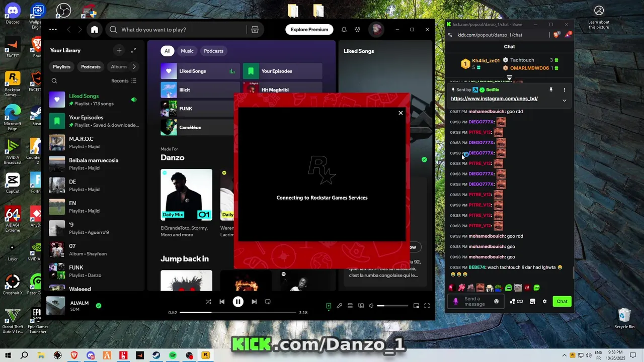Search in Your Library magnifier
This screenshot has width=644, height=362.
(x=54, y=81)
